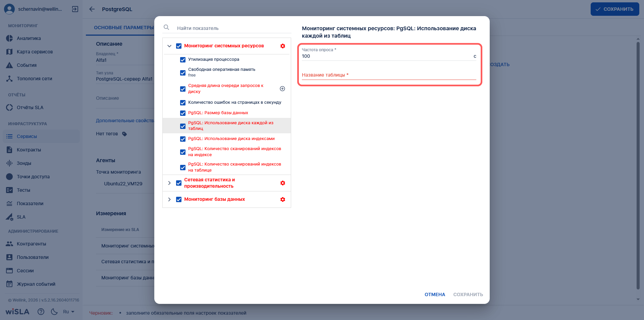Click the tag icon next to Нет тегов
Screen dimensions: 644x320
pyautogui.click(x=124, y=134)
